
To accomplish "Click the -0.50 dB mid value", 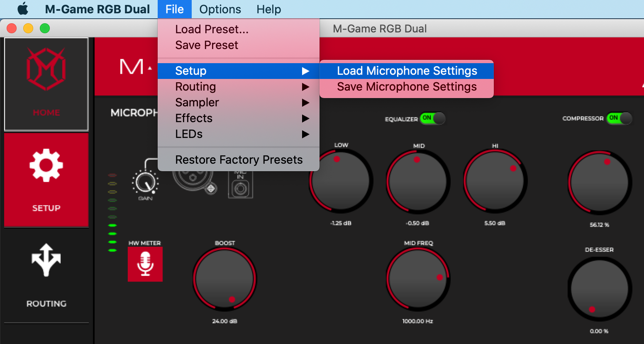I will [x=417, y=223].
